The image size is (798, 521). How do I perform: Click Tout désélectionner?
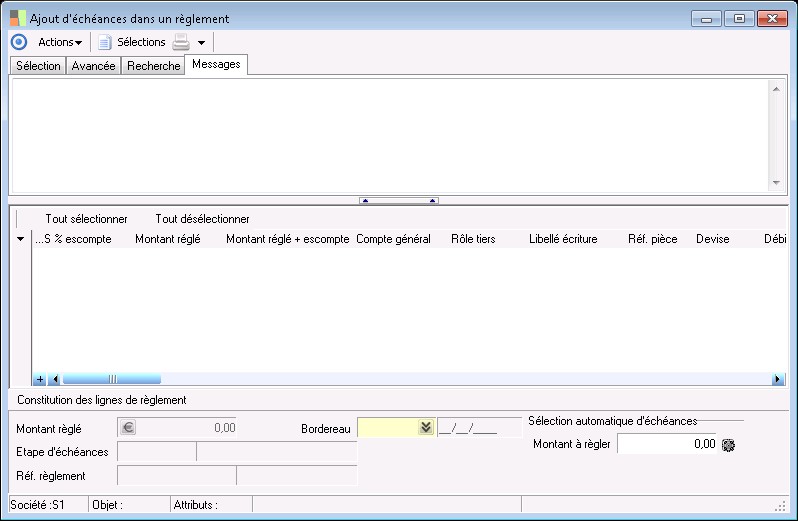point(202,219)
